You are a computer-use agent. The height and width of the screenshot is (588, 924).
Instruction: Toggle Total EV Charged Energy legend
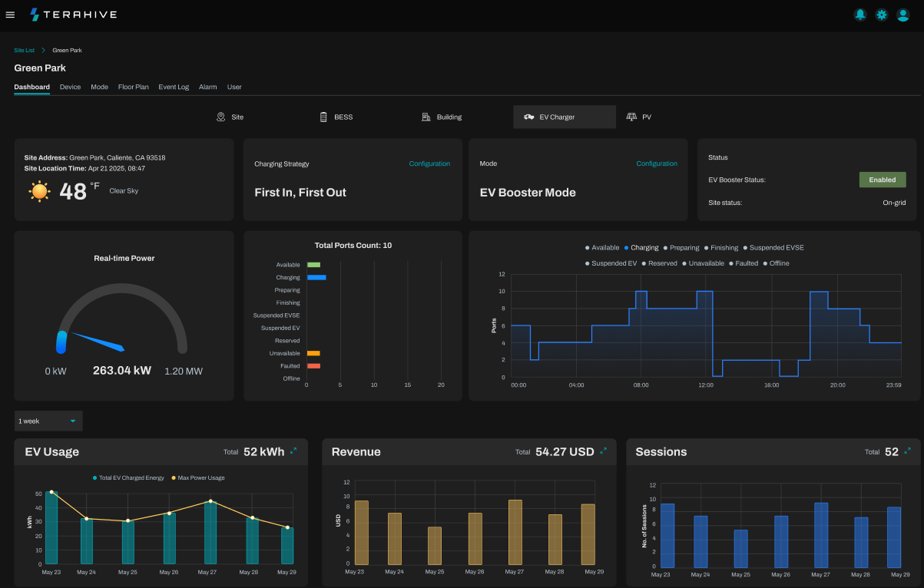click(x=128, y=477)
